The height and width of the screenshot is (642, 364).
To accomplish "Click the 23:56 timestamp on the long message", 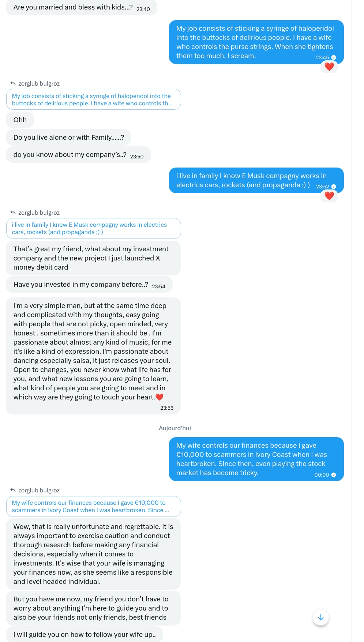I will click(167, 408).
